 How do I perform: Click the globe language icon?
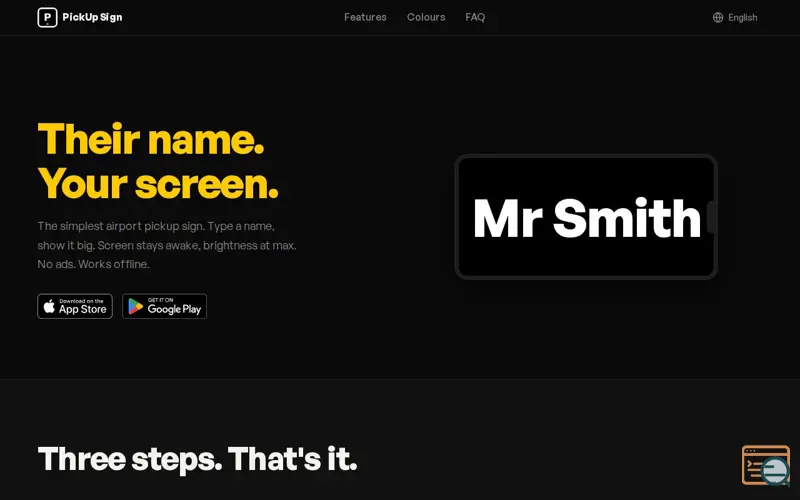point(718,17)
